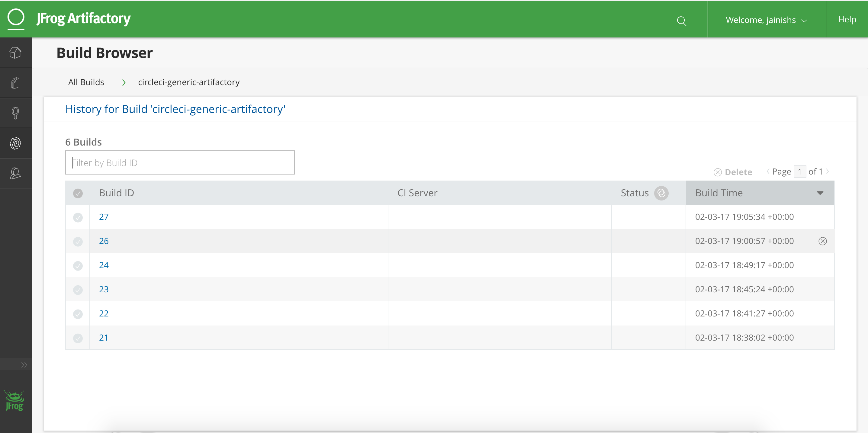
Task: Open the Admin user icon in sidebar
Action: [15, 174]
